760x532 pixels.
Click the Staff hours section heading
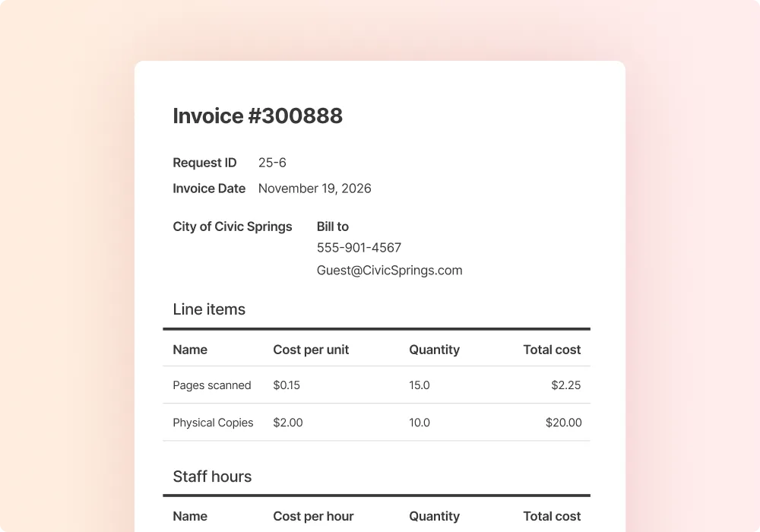212,477
